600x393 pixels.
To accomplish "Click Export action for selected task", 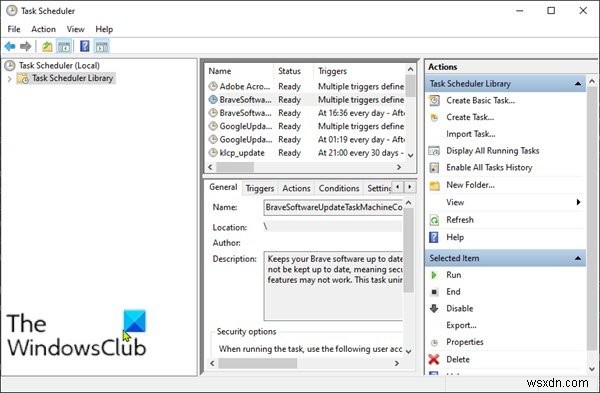I will pyautogui.click(x=461, y=325).
